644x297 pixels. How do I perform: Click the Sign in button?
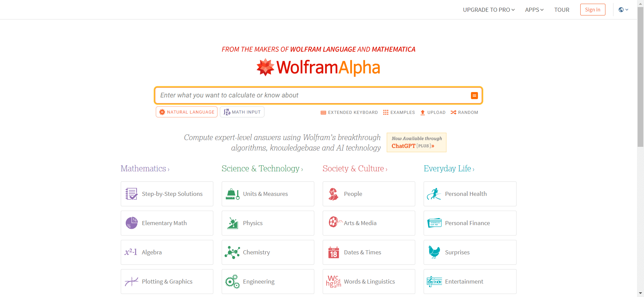click(592, 9)
